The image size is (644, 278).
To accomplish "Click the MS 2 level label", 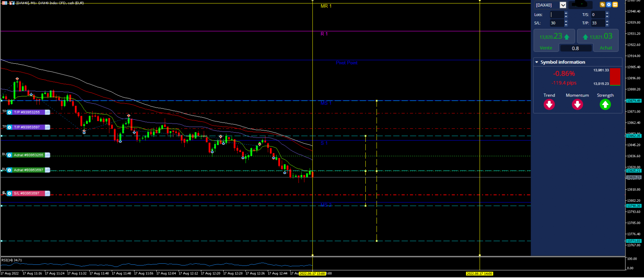I will 326,204.
